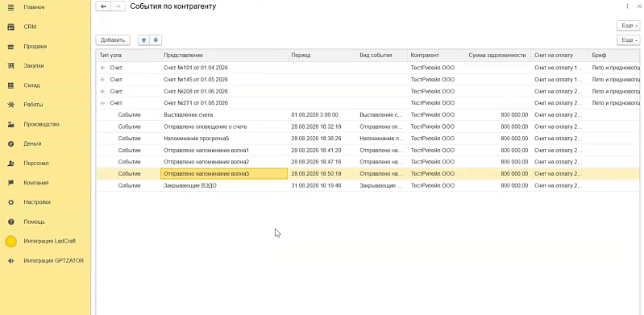Expand the Счет №101 от 01.04.2026 node
This screenshot has width=644, height=315.
102,68
